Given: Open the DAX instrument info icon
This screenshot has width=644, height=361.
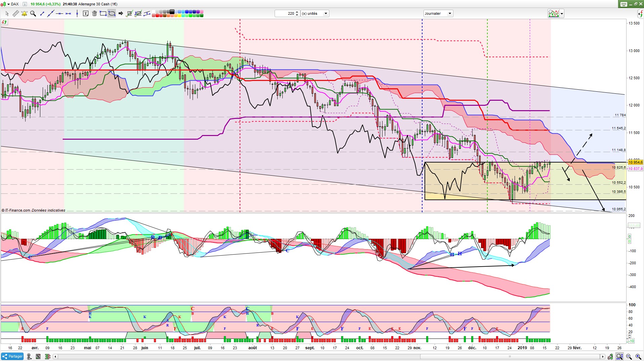Looking at the screenshot, I should click(25, 4).
